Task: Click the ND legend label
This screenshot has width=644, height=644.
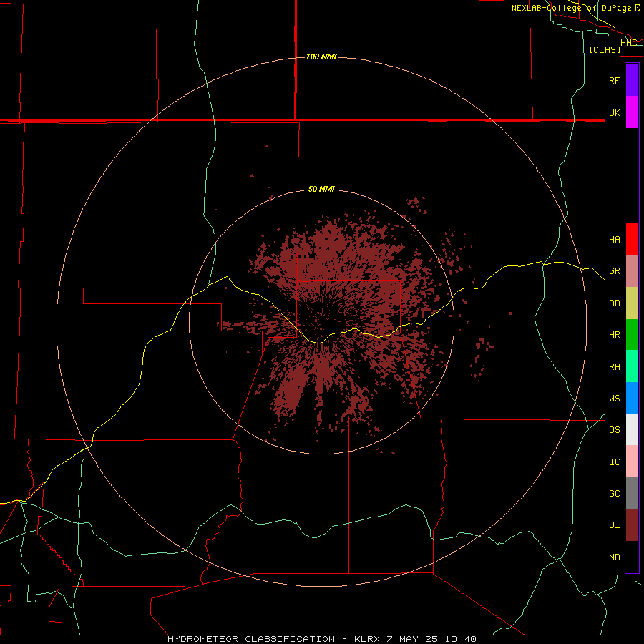Action: coord(614,557)
